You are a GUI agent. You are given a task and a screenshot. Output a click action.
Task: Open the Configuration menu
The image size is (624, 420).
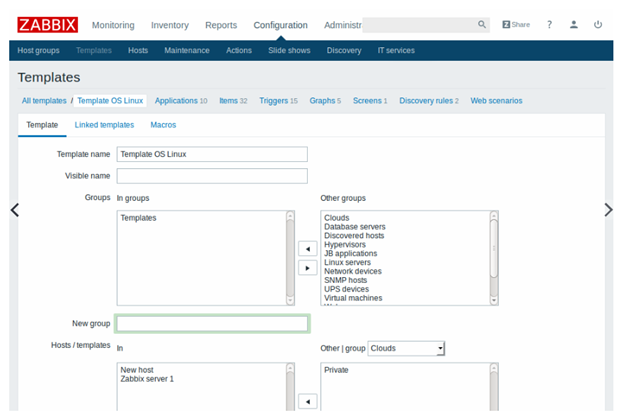[x=280, y=25]
